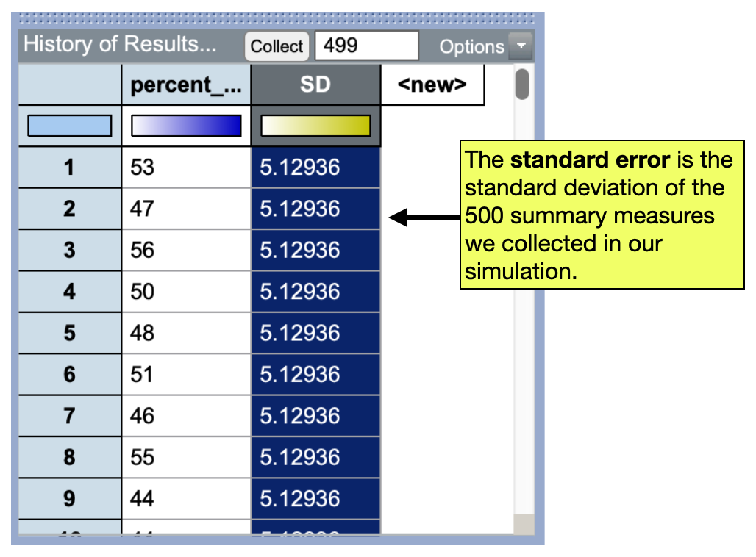Click the SD value in row 9
The height and width of the screenshot is (557, 756).
pos(316,498)
